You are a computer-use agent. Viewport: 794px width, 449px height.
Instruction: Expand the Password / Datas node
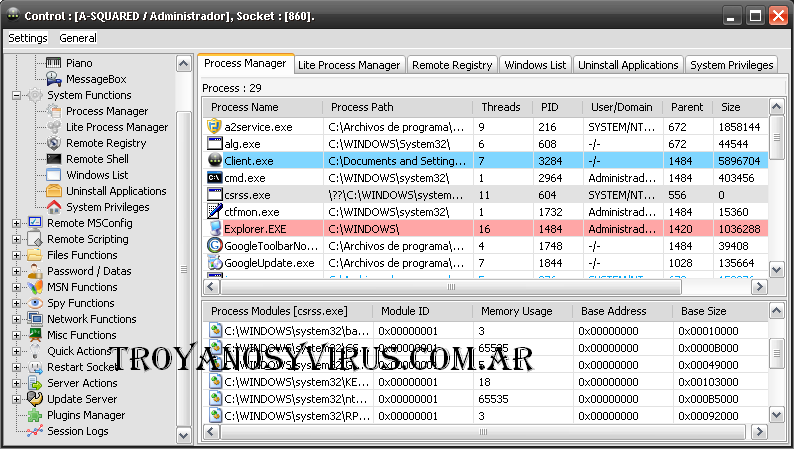click(x=16, y=271)
